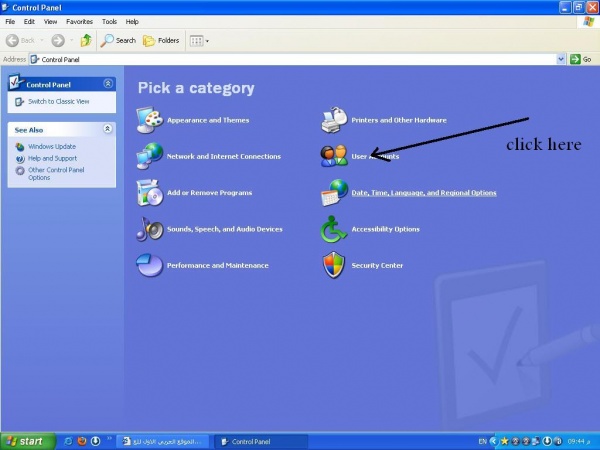The height and width of the screenshot is (450, 600).
Task: Expand the Address bar dropdown list
Action: pos(561,59)
